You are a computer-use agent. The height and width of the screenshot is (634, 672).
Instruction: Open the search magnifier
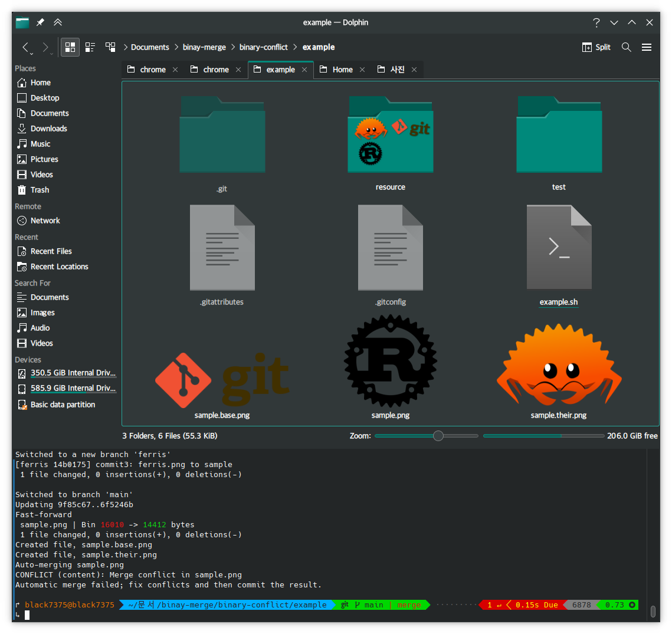click(626, 47)
